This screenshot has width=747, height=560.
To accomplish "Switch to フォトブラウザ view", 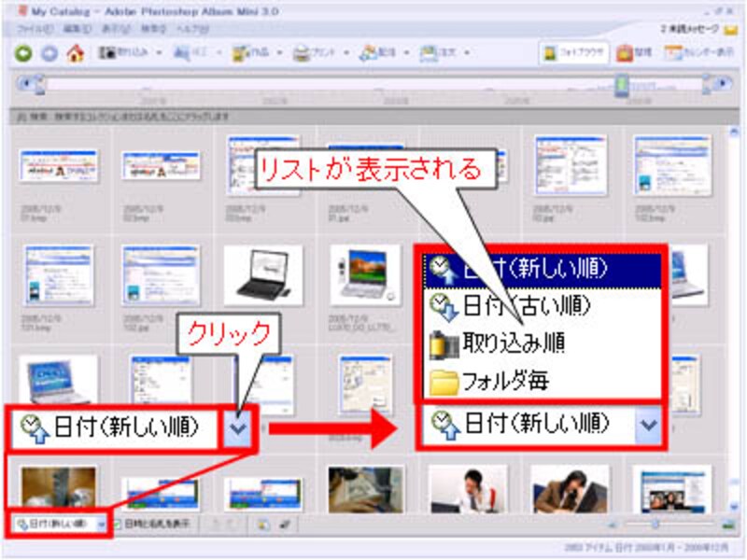I will pos(574,52).
